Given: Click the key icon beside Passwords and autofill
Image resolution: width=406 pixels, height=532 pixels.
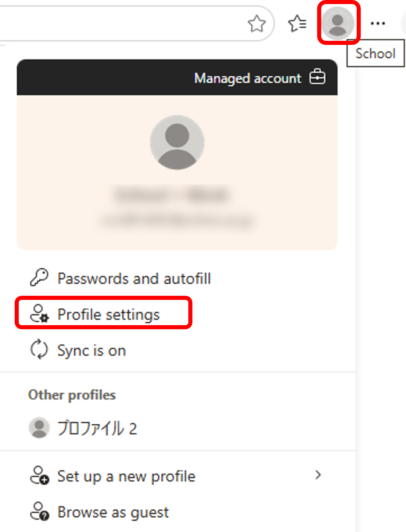Looking at the screenshot, I should (39, 278).
